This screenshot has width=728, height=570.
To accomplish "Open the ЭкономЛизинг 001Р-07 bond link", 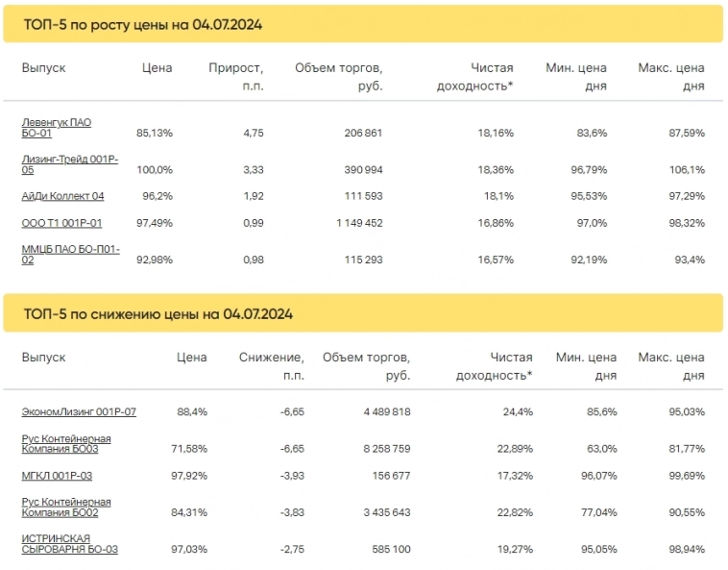I will [79, 411].
